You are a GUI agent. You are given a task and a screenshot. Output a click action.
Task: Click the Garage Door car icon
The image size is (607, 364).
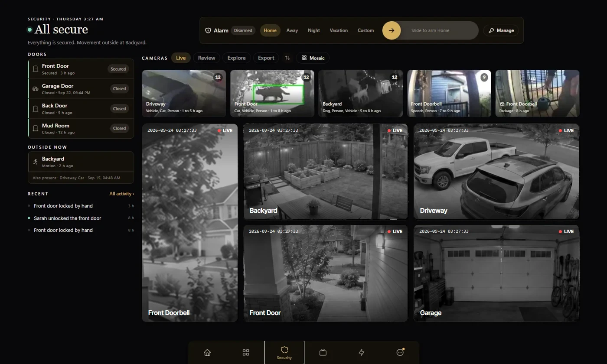[x=36, y=89]
